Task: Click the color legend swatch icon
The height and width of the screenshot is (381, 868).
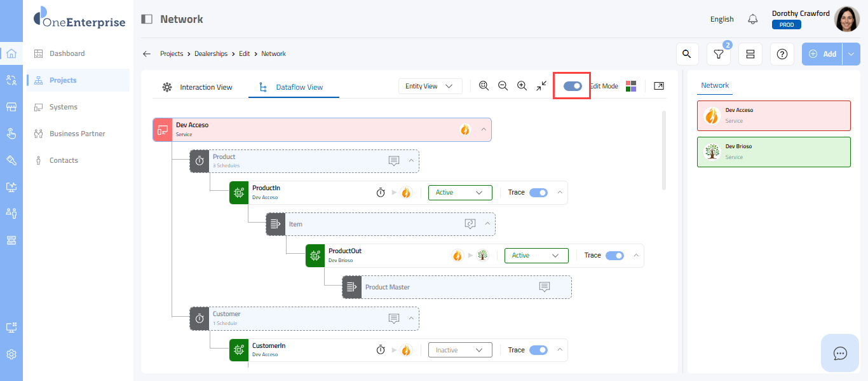Action: [x=631, y=86]
